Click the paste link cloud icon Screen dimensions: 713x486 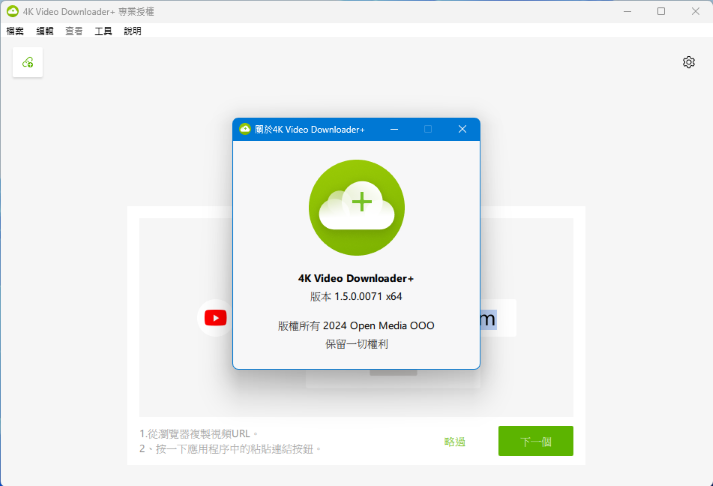click(x=28, y=62)
